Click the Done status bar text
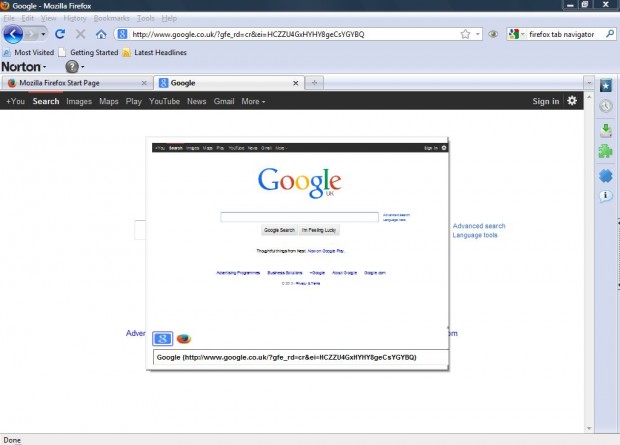The image size is (620, 445). [x=12, y=440]
